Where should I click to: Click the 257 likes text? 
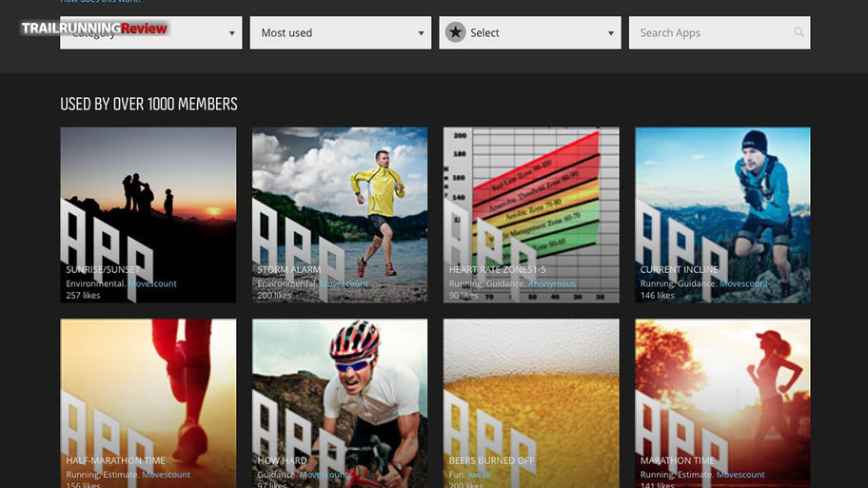click(x=83, y=296)
